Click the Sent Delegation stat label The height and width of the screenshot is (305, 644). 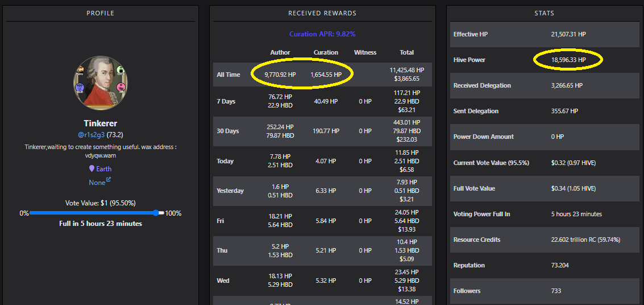(476, 111)
